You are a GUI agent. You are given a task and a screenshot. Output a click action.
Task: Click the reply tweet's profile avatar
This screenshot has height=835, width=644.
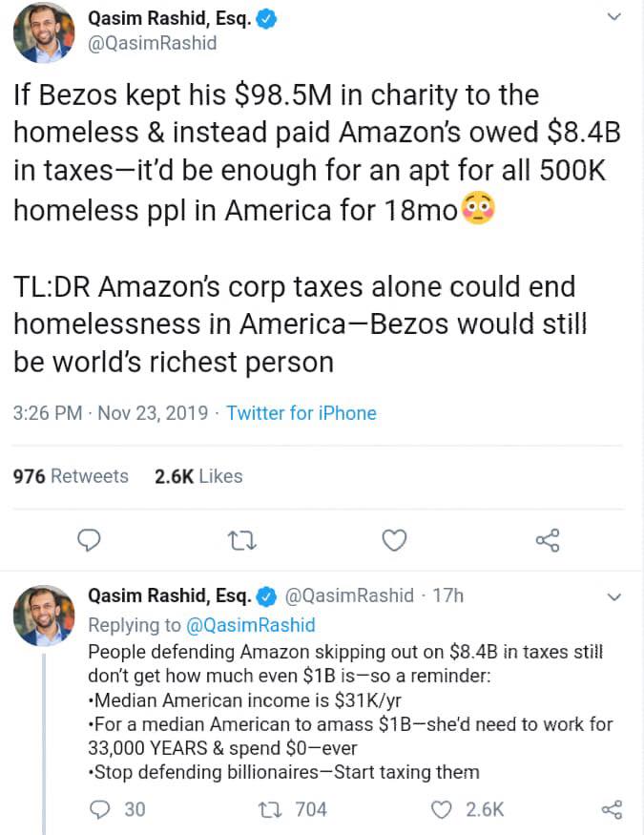click(44, 616)
